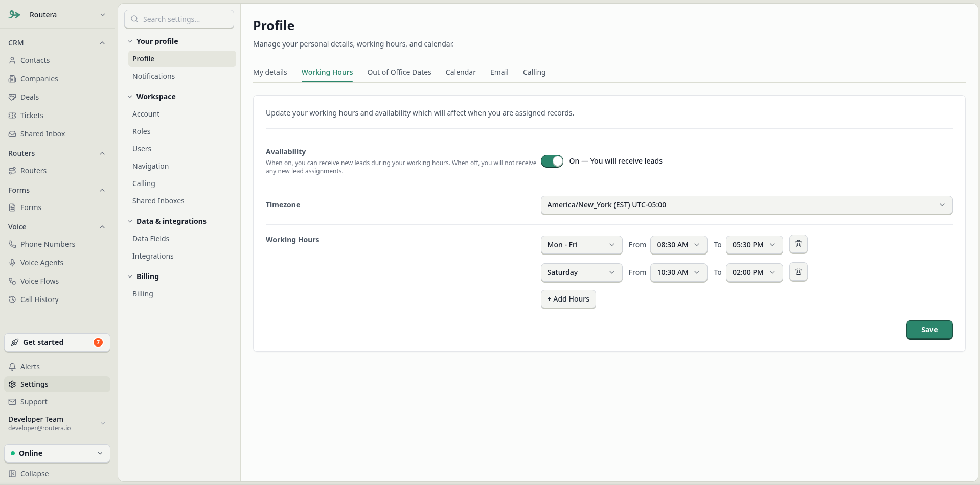Open Forms in the sidebar
The height and width of the screenshot is (485, 980).
pos(57,207)
